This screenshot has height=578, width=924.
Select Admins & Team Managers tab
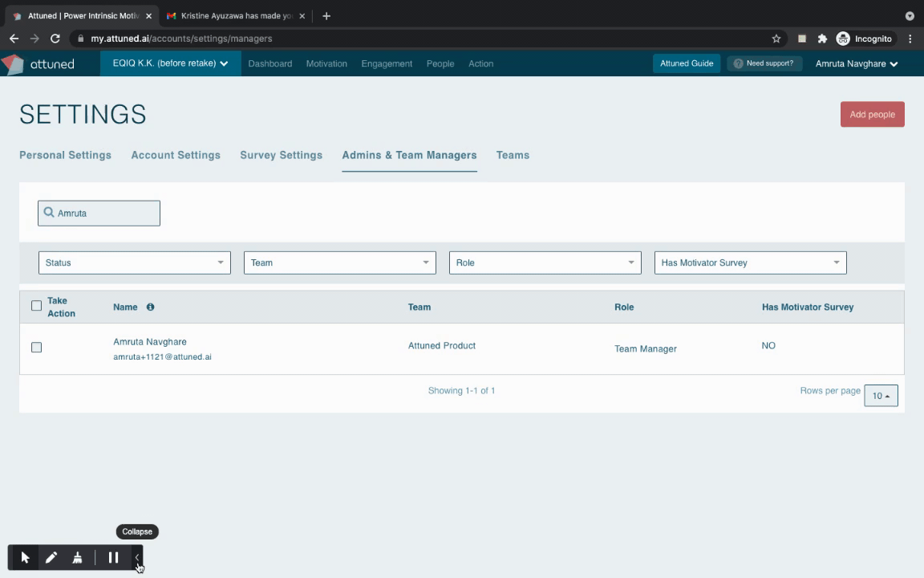pos(410,155)
